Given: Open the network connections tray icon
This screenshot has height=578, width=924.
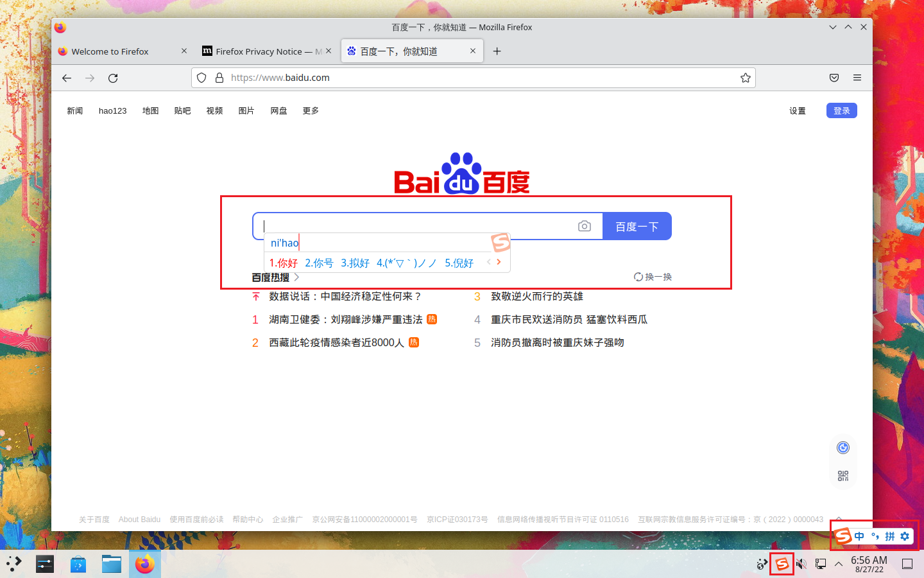Looking at the screenshot, I should [x=821, y=564].
